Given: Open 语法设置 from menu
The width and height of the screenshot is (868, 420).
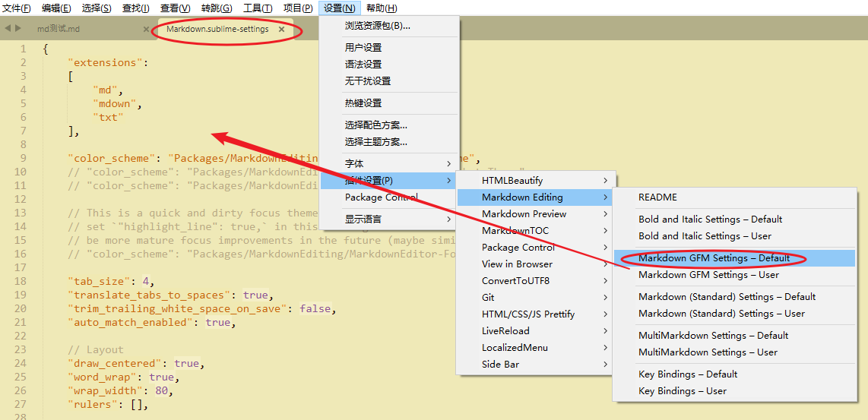Looking at the screenshot, I should coord(390,65).
